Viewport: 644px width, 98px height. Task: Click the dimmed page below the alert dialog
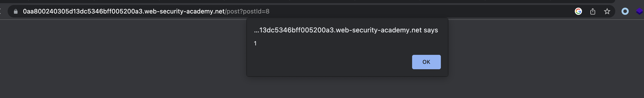347,87
